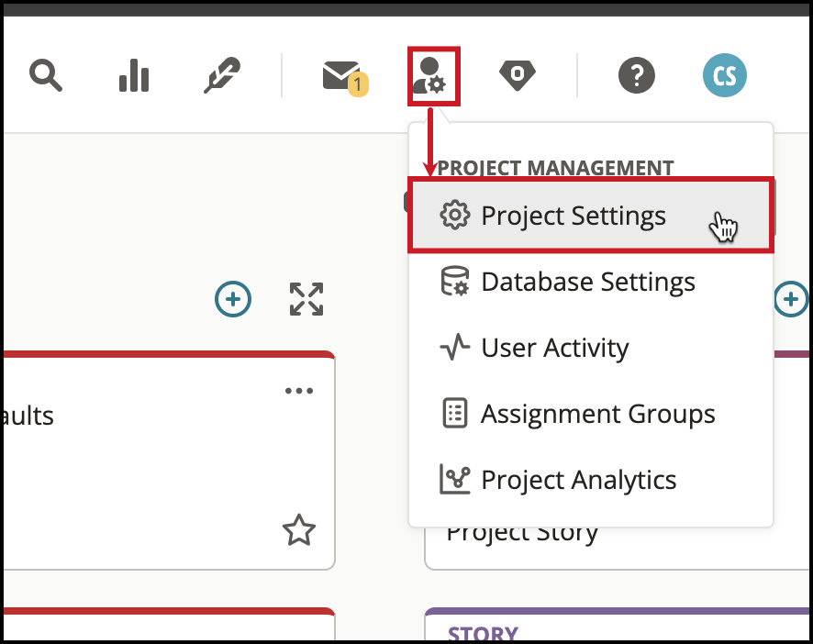This screenshot has width=813, height=644.
Task: Star the 'aults' card as favorite
Action: coord(298,530)
